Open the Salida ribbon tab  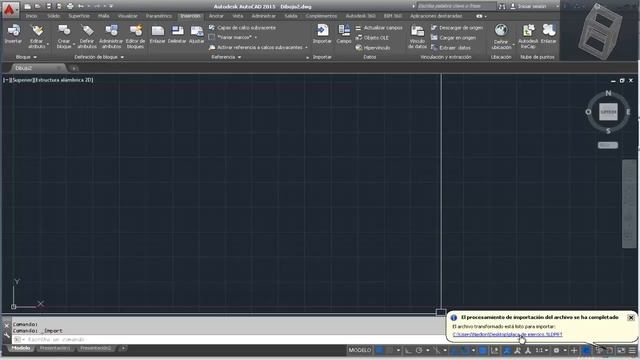(291, 16)
